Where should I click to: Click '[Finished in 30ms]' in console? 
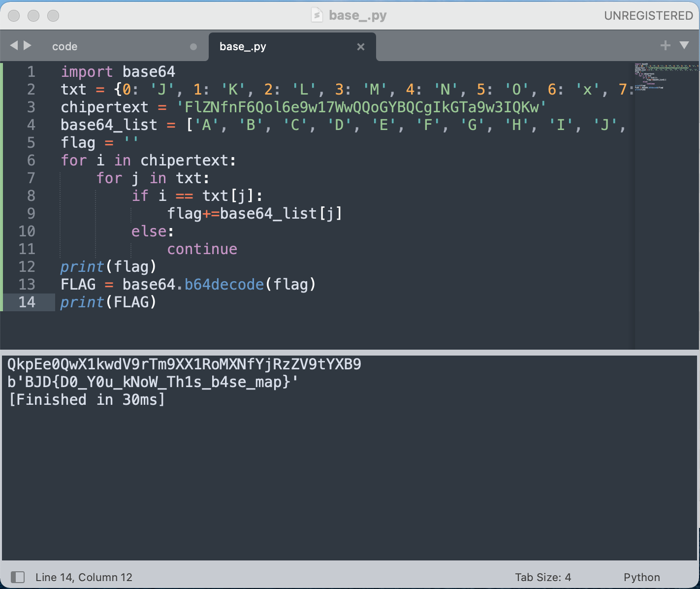(x=87, y=400)
